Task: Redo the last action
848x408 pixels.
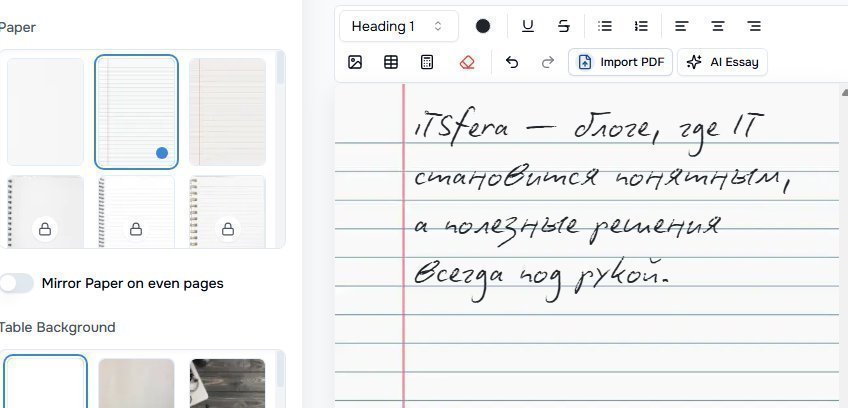Action: (x=548, y=62)
